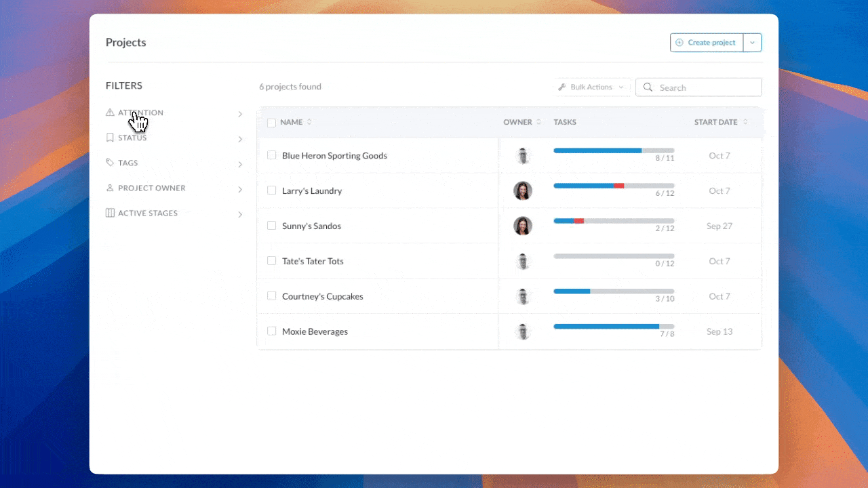Click the owner avatar for Larry's Laundry
The height and width of the screenshot is (488, 868).
[523, 190]
